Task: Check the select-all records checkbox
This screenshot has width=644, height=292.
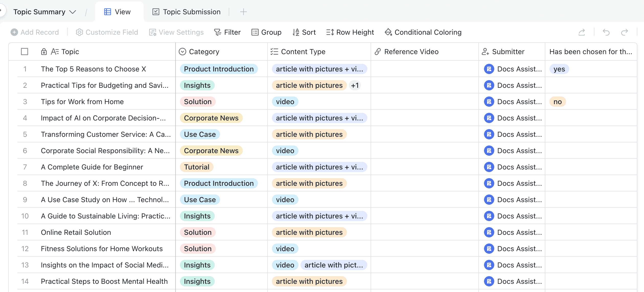Action: click(x=25, y=52)
